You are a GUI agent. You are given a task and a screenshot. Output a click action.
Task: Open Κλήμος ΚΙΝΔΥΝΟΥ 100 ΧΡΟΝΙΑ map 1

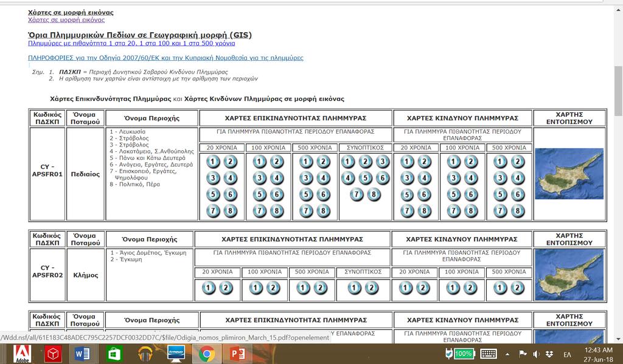[x=453, y=288]
